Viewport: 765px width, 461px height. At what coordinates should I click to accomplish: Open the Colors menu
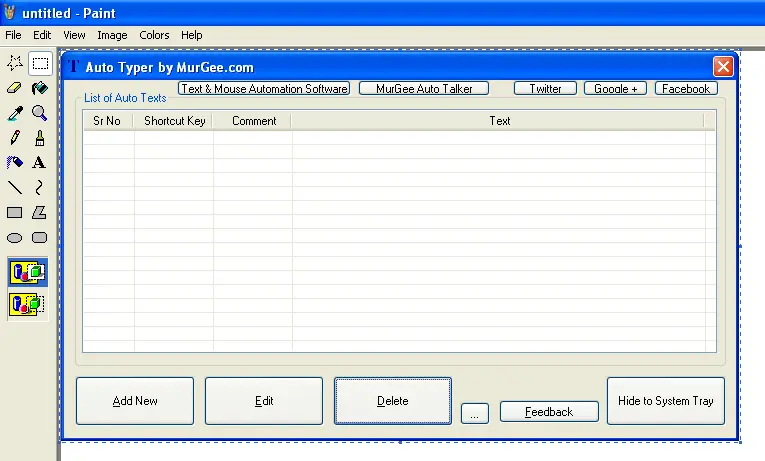click(154, 35)
